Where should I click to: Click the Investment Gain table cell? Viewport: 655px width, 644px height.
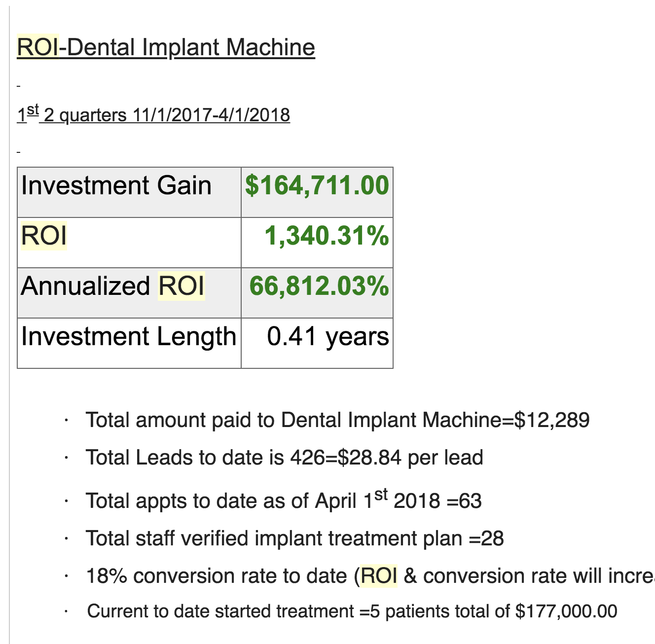pos(116,186)
